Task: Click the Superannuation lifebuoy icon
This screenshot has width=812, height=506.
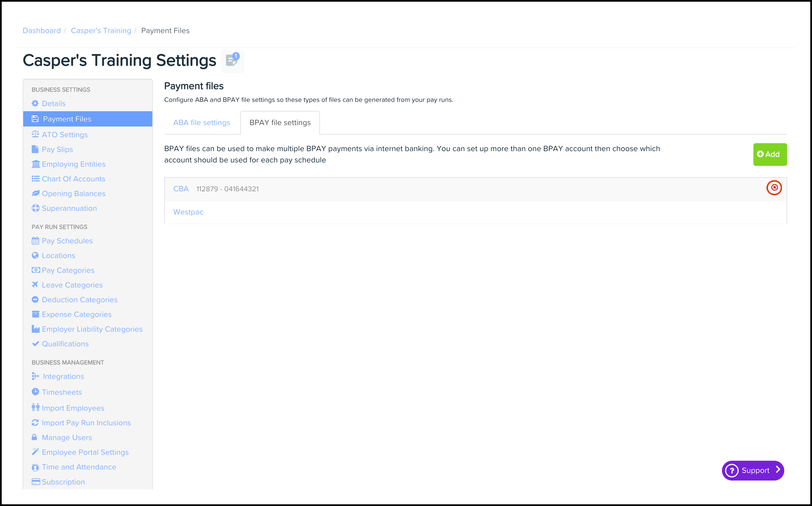Action: pyautogui.click(x=35, y=208)
